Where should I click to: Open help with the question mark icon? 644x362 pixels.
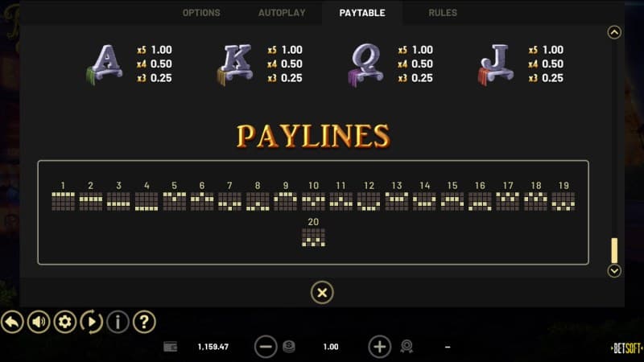(x=143, y=323)
